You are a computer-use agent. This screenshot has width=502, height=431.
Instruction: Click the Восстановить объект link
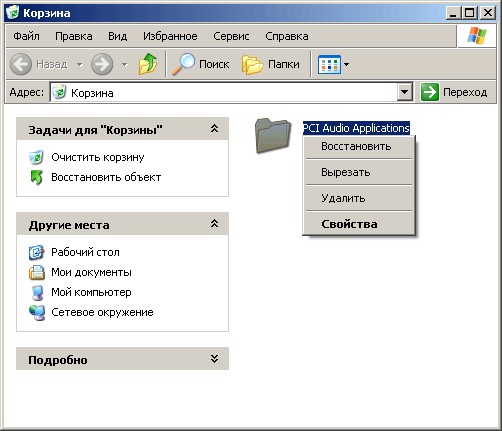point(106,177)
